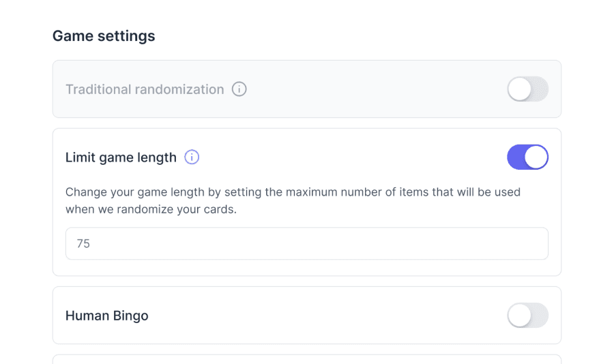Click the partially visible card below Human Bingo
Screen dimensions: 614x364
click(307, 359)
